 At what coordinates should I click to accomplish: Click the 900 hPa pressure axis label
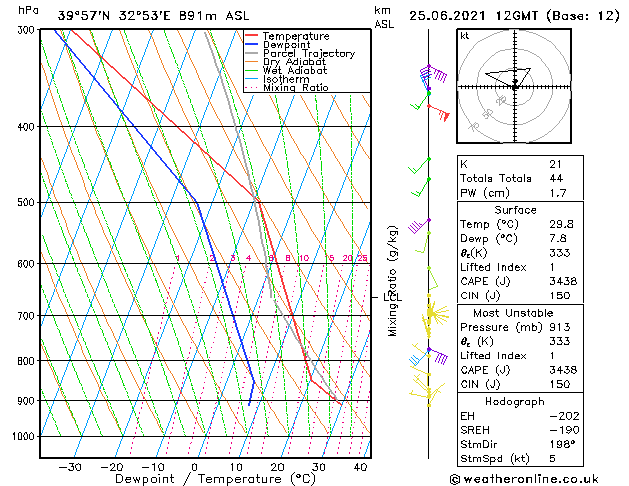[28, 401]
